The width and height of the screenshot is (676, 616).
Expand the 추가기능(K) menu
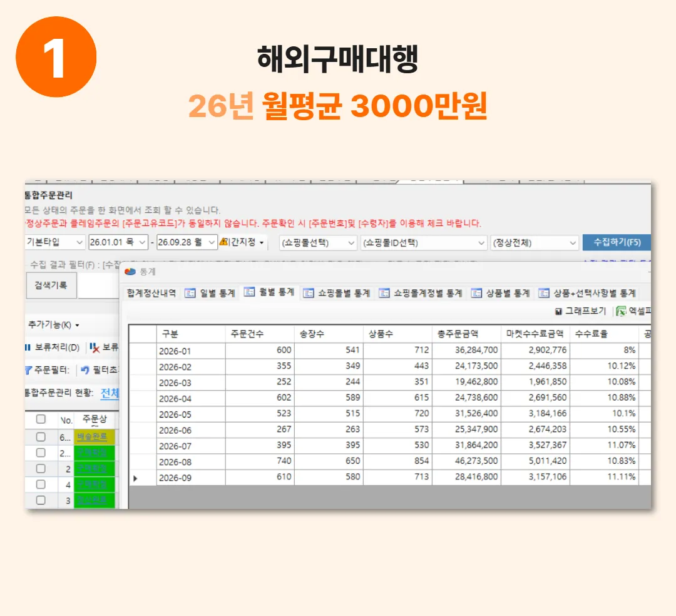tap(54, 325)
